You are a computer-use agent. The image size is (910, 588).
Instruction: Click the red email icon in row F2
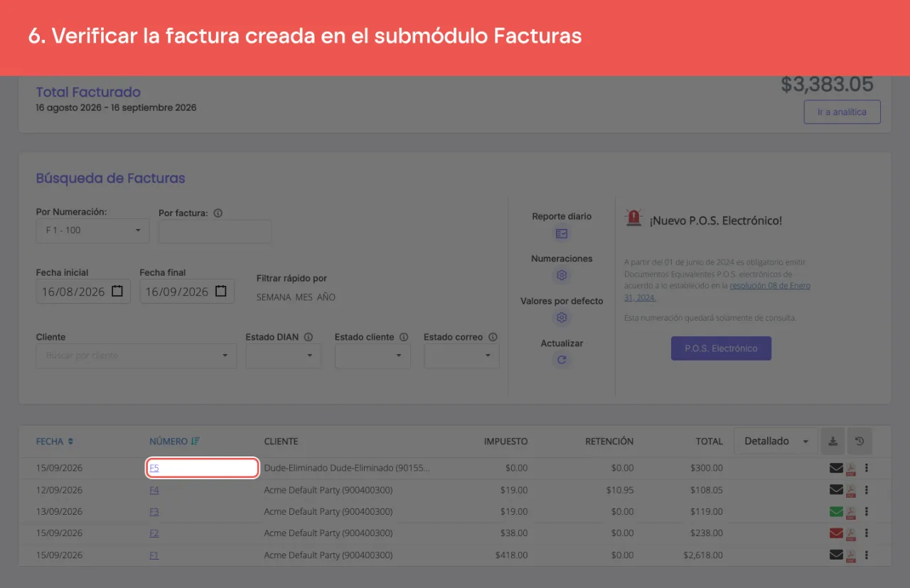click(x=836, y=533)
